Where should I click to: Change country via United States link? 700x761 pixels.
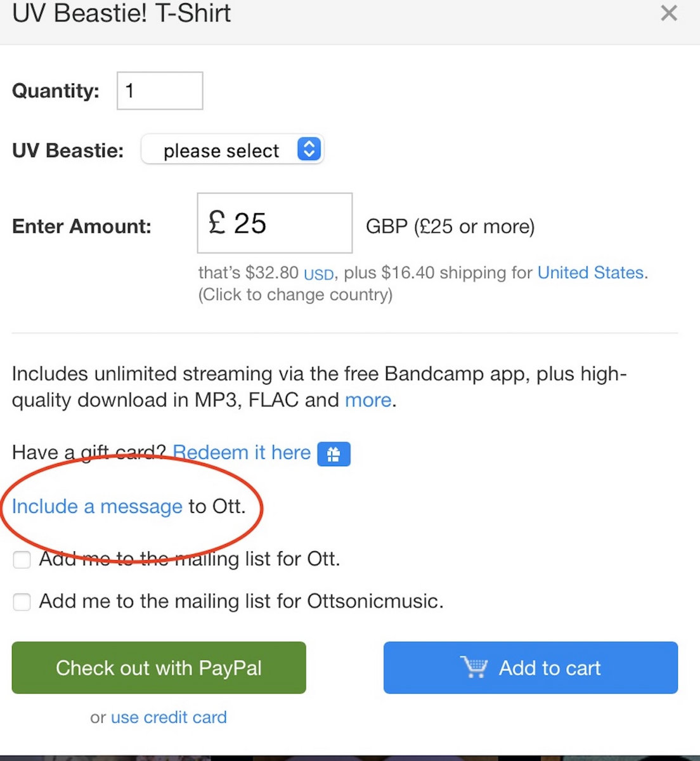[x=590, y=273]
